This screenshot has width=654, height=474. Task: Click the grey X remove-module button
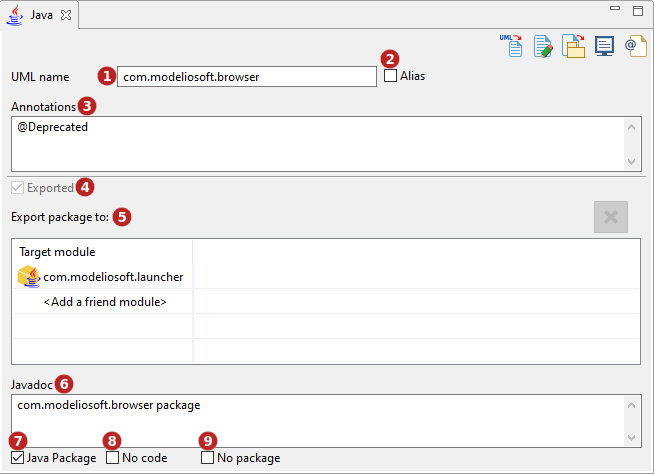(x=611, y=217)
